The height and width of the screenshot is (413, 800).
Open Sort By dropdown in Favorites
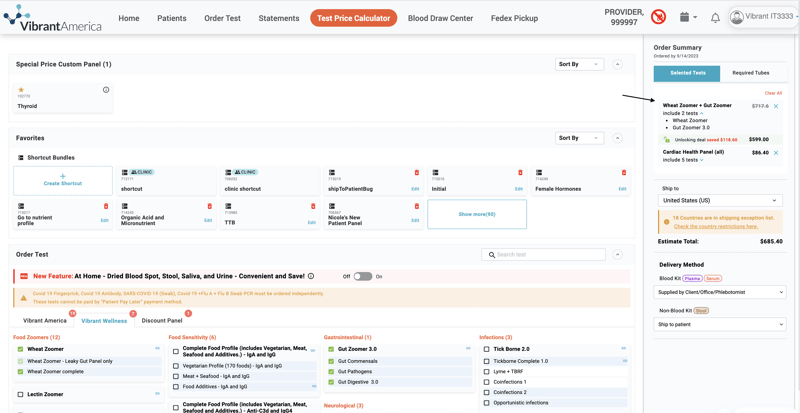579,138
